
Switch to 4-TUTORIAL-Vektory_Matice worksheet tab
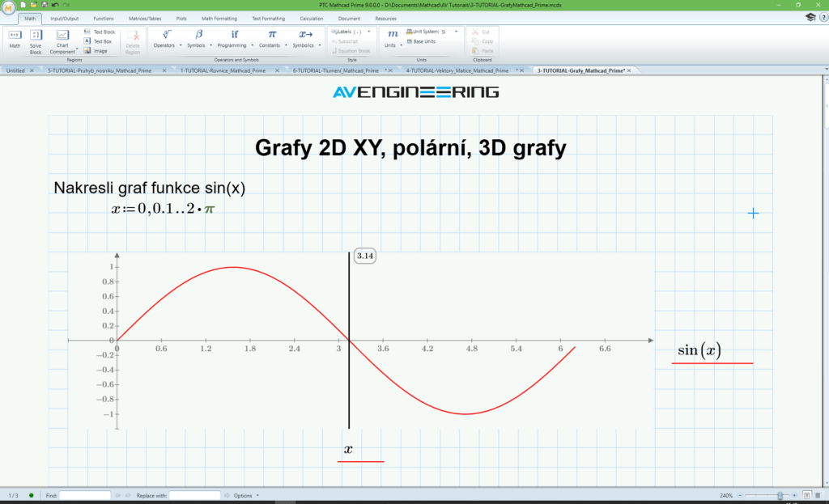click(457, 70)
